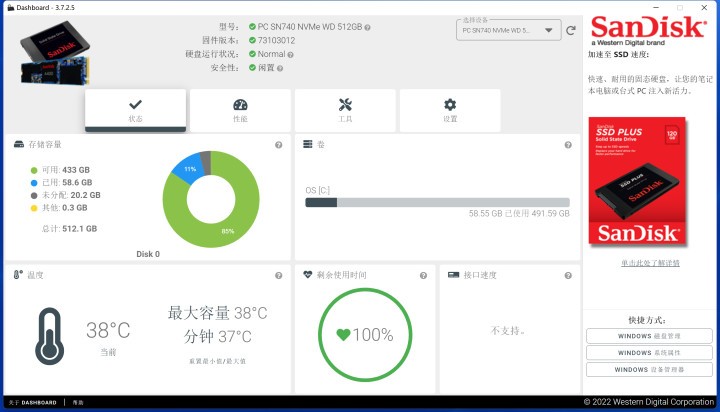
Task: Click the blue 已用 legend dot
Action: pyautogui.click(x=34, y=183)
